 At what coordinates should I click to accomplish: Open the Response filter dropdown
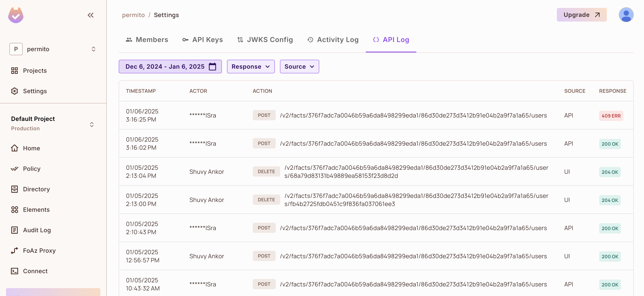[250, 66]
